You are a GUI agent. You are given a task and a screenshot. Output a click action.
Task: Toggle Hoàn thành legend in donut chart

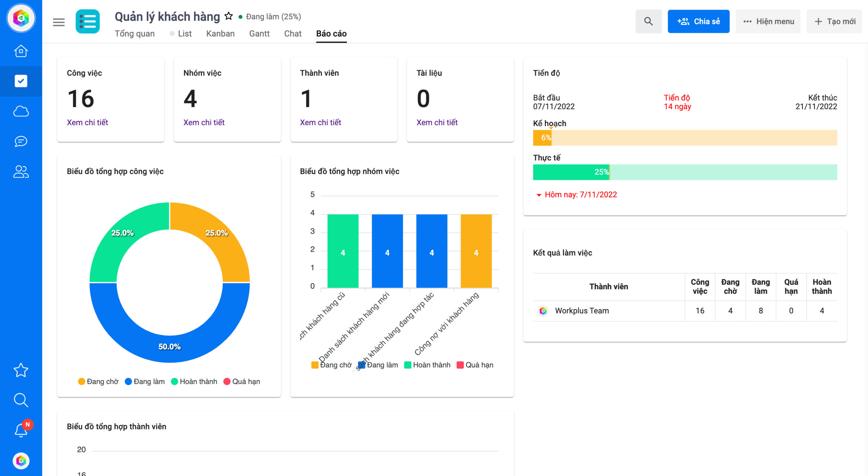click(194, 382)
